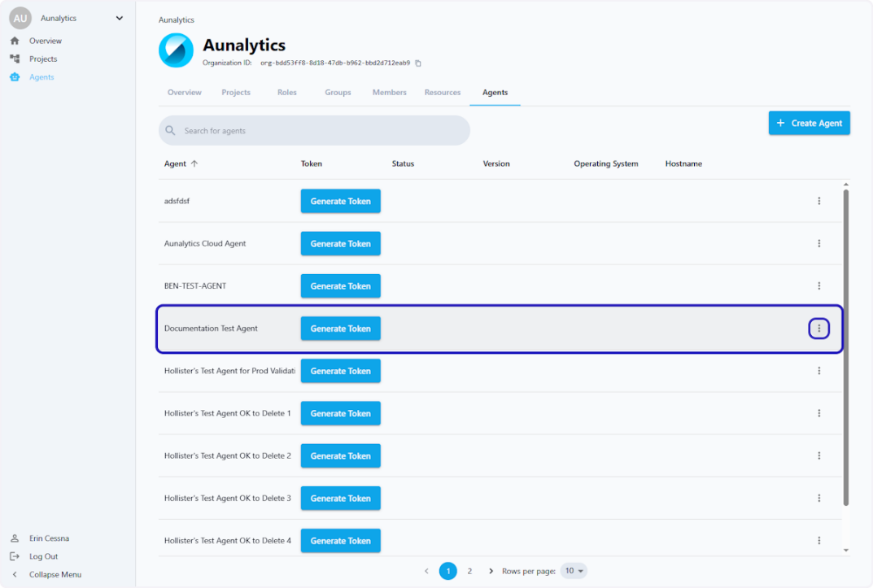
Task: Switch to the Overview tab
Action: (x=185, y=93)
